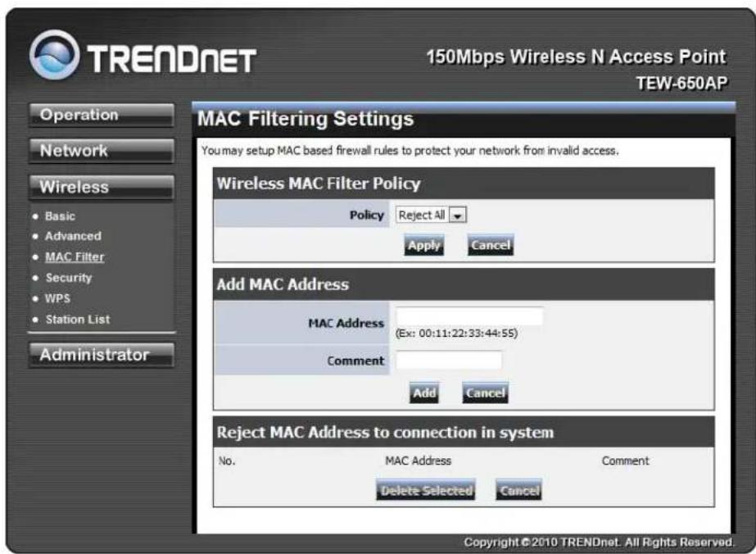The height and width of the screenshot is (554, 756).
Task: Open the Wireless menu section
Action: click(x=102, y=187)
